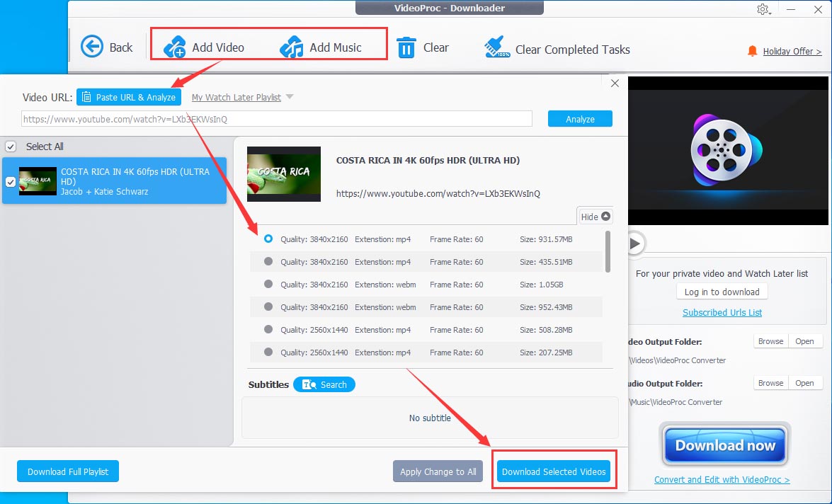Screen dimensions: 832x504
Task: Search for subtitles with the Search button
Action: pyautogui.click(x=324, y=384)
